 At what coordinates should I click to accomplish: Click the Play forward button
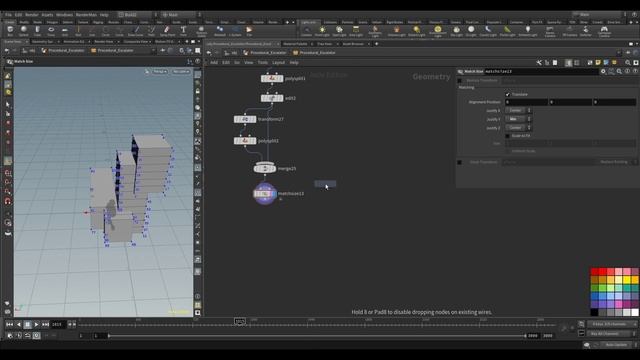pyautogui.click(x=36, y=324)
